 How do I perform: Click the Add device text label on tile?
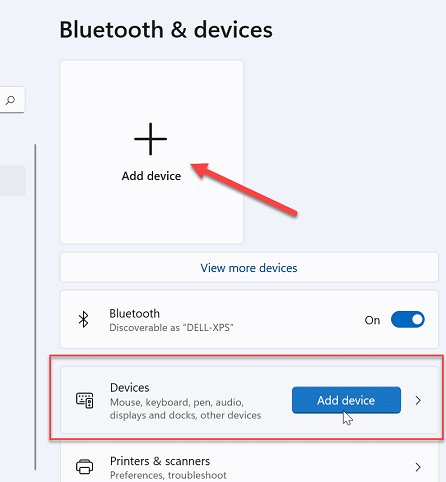click(x=151, y=176)
